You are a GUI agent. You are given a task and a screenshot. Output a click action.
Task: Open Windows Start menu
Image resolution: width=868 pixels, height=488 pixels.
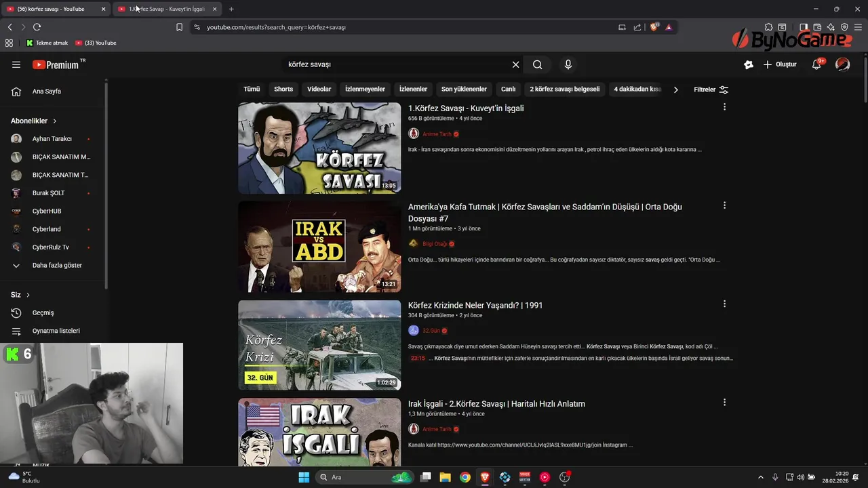[304, 477]
